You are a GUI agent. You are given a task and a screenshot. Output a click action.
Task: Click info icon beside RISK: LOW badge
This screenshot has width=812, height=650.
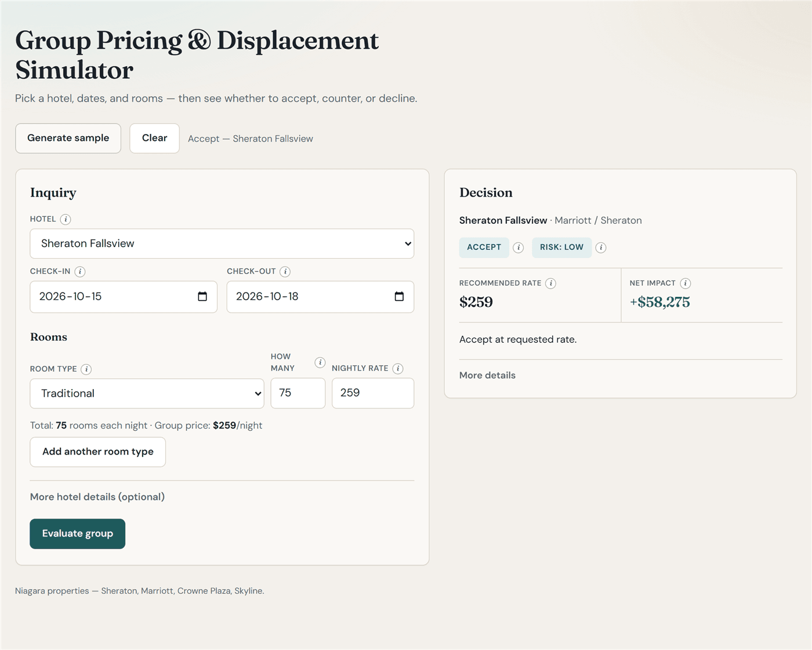pos(601,248)
